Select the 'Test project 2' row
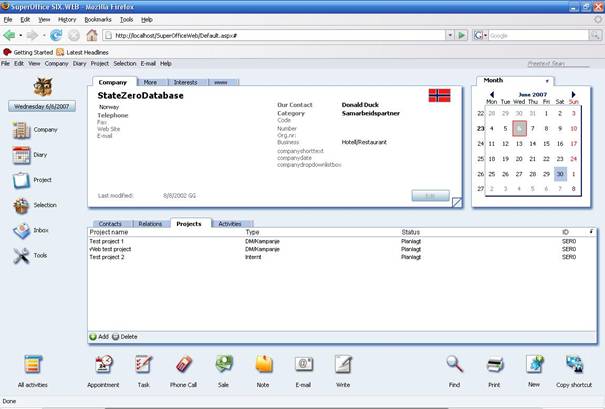 (342, 257)
